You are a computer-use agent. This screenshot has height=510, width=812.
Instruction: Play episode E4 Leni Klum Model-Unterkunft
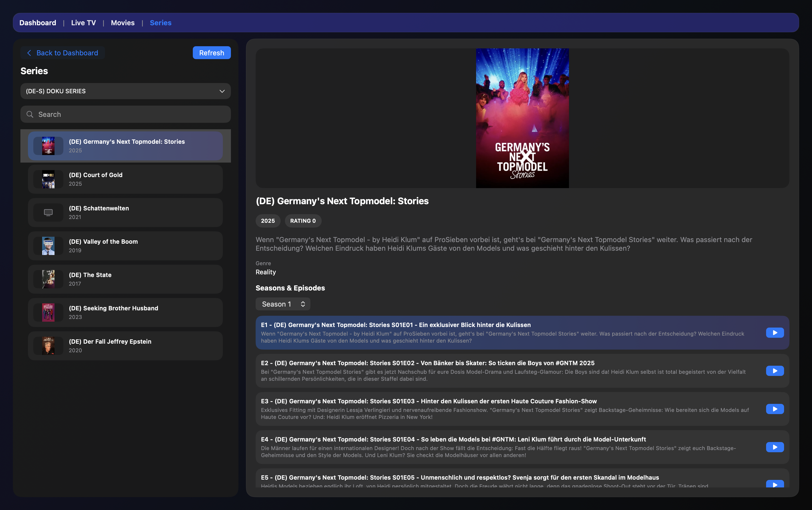[775, 447]
